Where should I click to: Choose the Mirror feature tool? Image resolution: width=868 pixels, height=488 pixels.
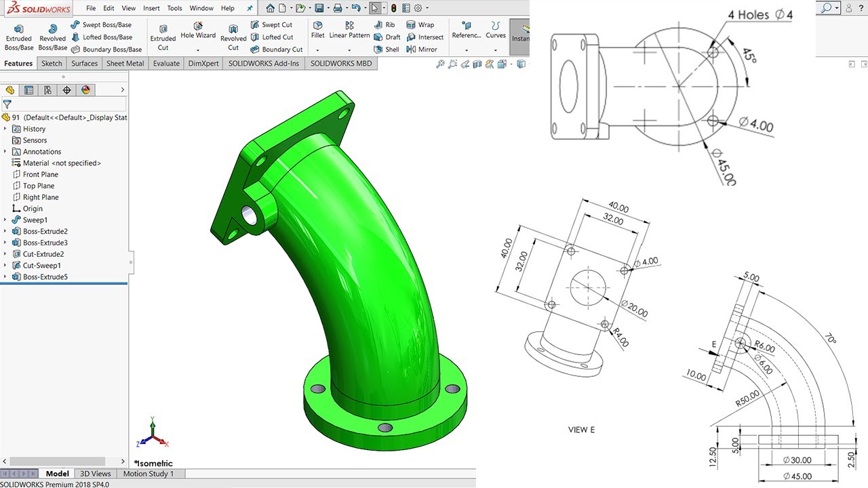(x=422, y=49)
